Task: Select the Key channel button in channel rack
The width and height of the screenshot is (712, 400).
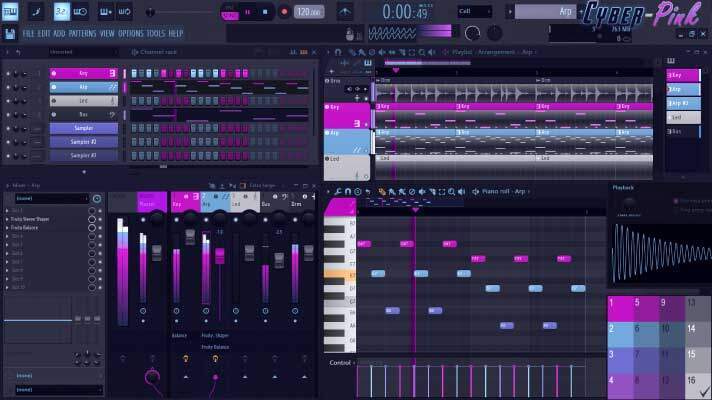Action: coord(84,73)
